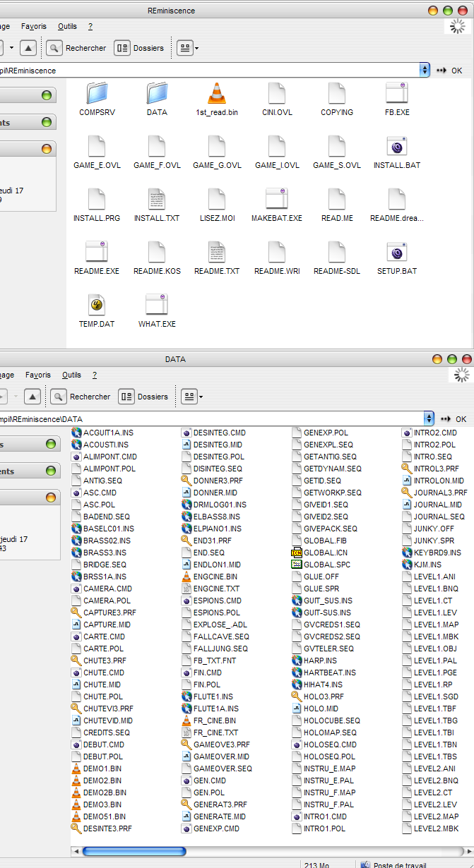The height and width of the screenshot is (868, 474).
Task: Toggle the Dossiers pane in REminiscence window
Action: coord(140,48)
